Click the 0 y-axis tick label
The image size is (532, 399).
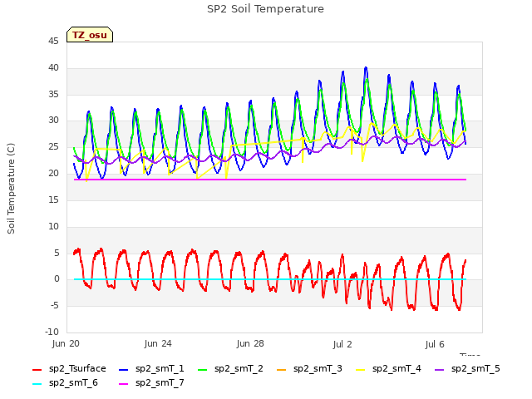coord(57,279)
